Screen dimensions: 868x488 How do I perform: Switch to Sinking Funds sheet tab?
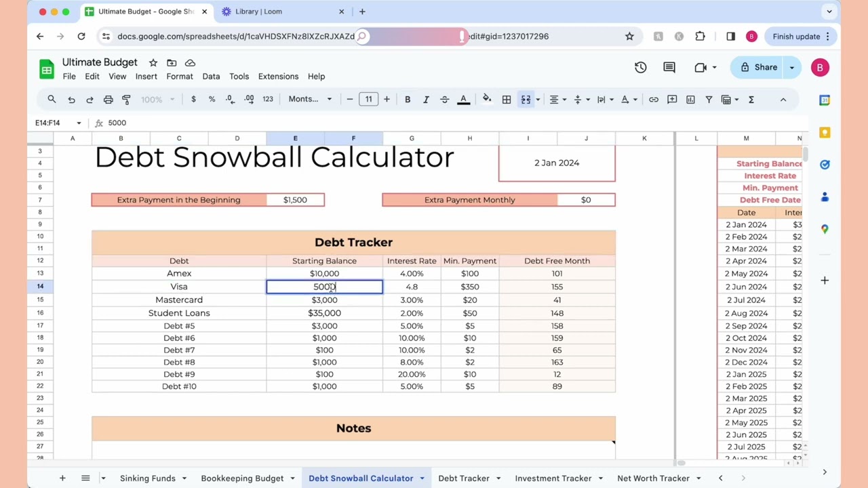[148, 478]
